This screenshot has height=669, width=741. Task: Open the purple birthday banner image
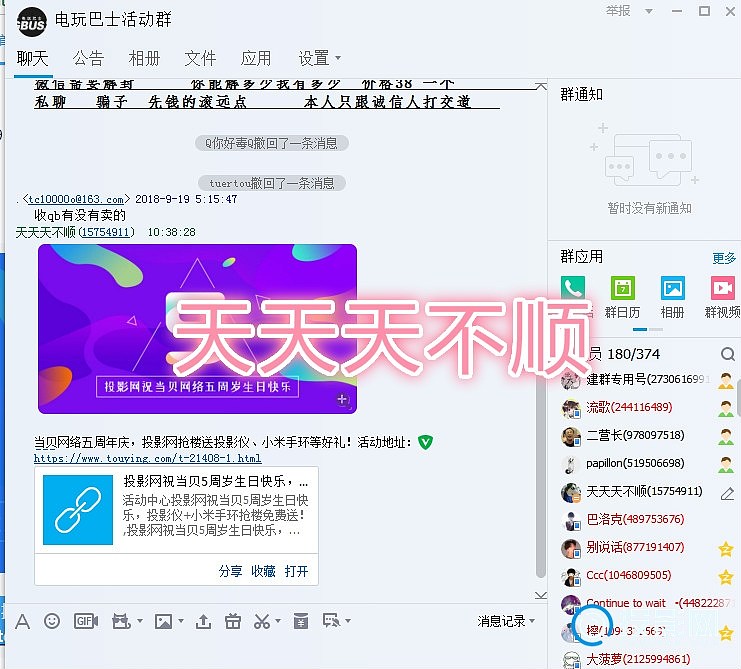198,329
